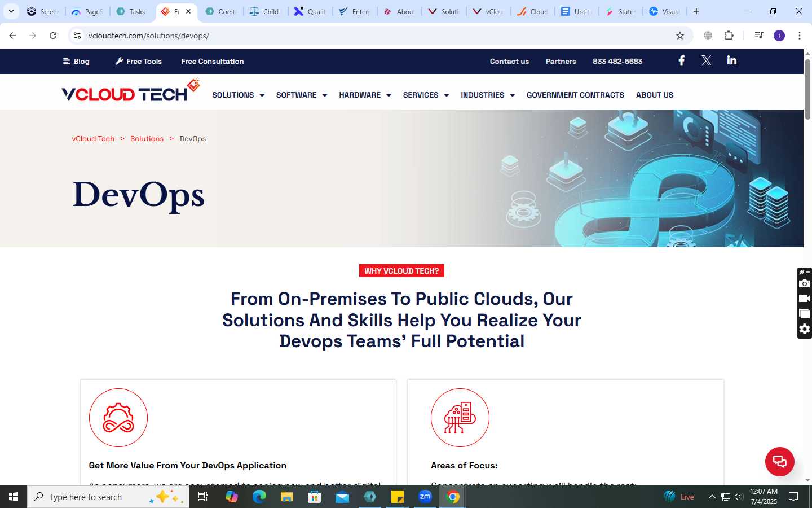Expand the Hardware dropdown menu
The image size is (812, 508).
click(365, 95)
